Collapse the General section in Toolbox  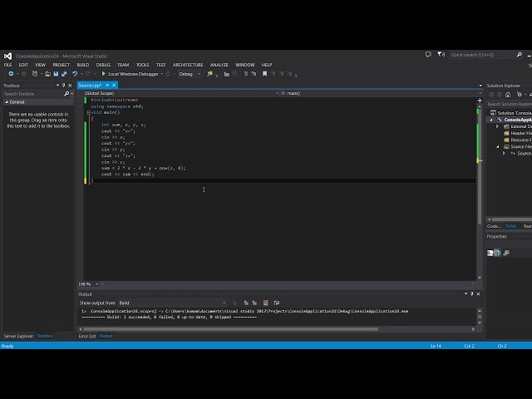pos(6,102)
